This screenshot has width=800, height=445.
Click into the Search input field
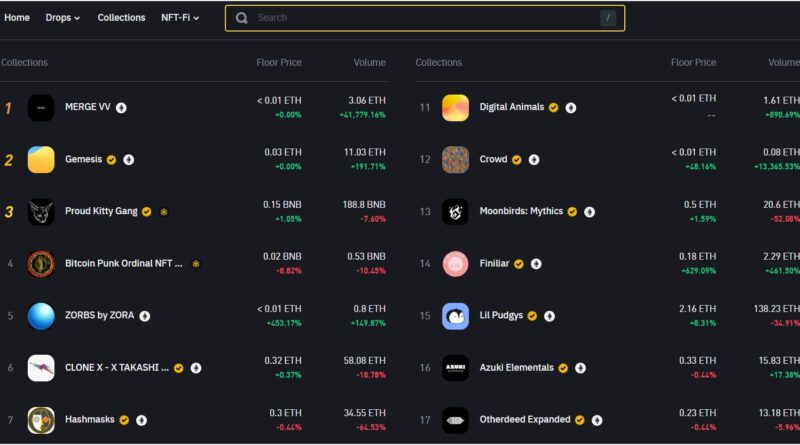[420, 18]
